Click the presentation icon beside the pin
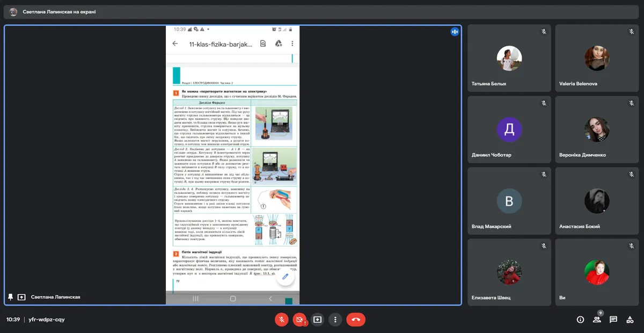Screen dimensions: 644x333 21,297
